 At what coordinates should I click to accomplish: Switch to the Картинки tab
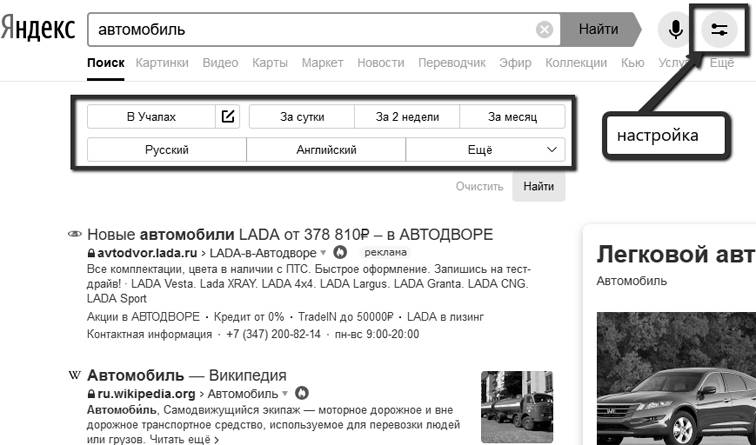point(162,63)
